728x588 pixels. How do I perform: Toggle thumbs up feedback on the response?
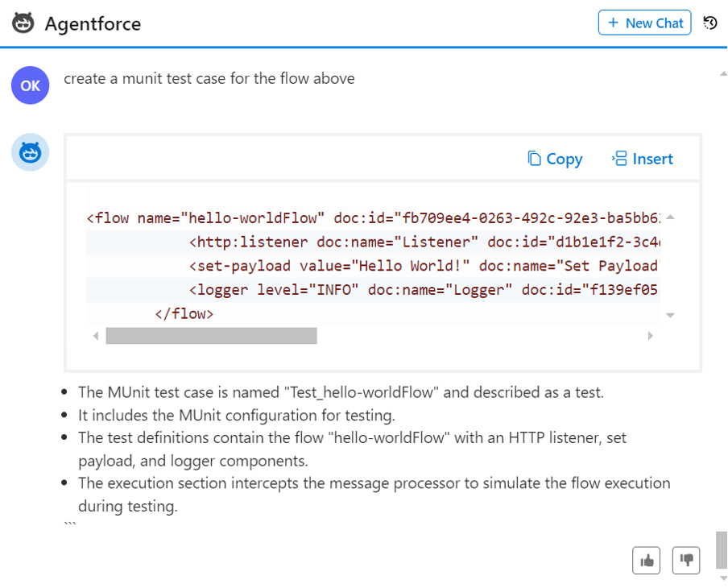pos(646,560)
